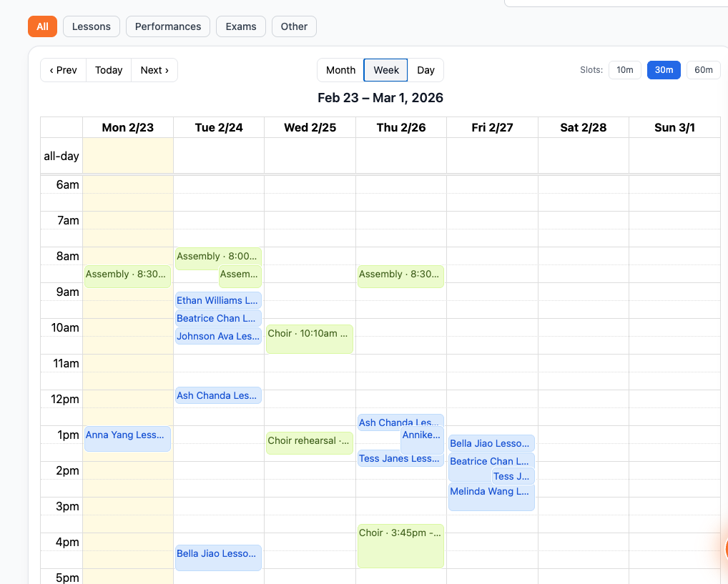Switch to Day view
728x584 pixels.
tap(426, 70)
